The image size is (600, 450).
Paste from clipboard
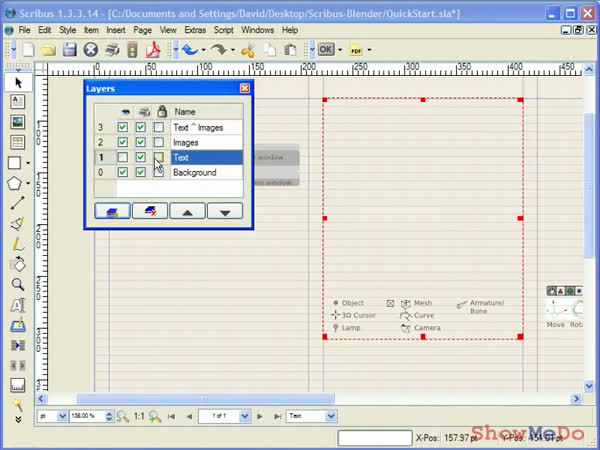pos(290,50)
